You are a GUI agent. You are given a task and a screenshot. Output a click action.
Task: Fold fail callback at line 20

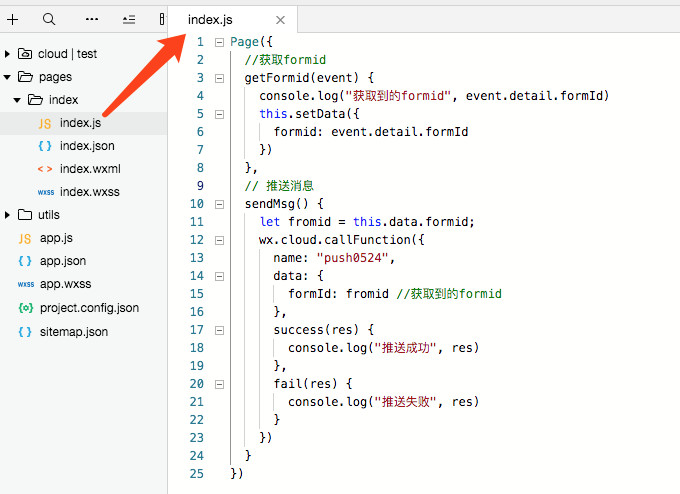pyautogui.click(x=220, y=384)
